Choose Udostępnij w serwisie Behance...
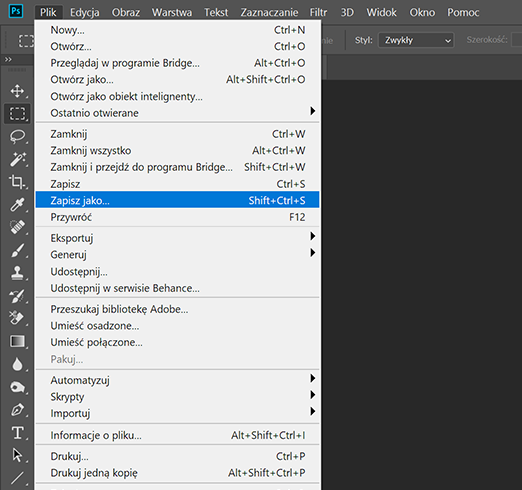The width and height of the screenshot is (522, 490). click(177, 288)
